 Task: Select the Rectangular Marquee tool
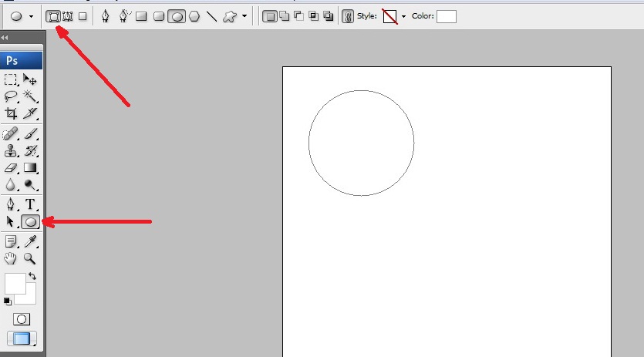(x=10, y=79)
